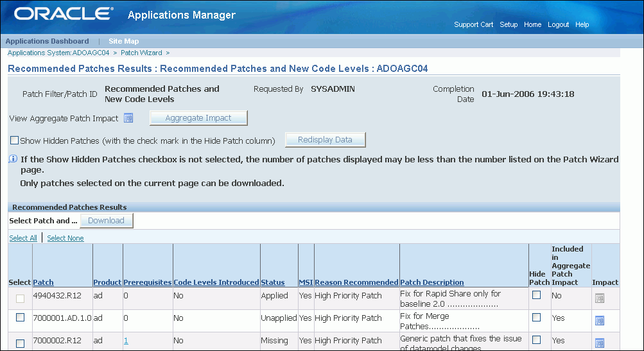Click Recommended Patches Results section header

click(69, 207)
